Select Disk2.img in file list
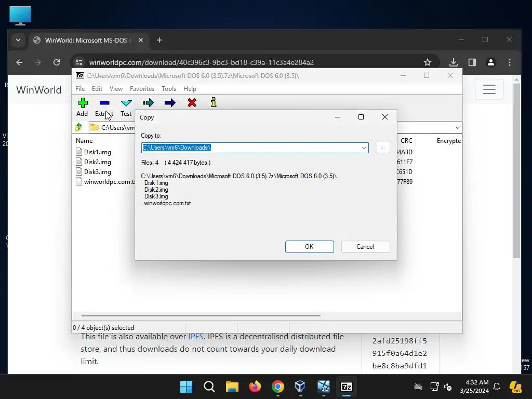This screenshot has width=532, height=399. tap(97, 162)
